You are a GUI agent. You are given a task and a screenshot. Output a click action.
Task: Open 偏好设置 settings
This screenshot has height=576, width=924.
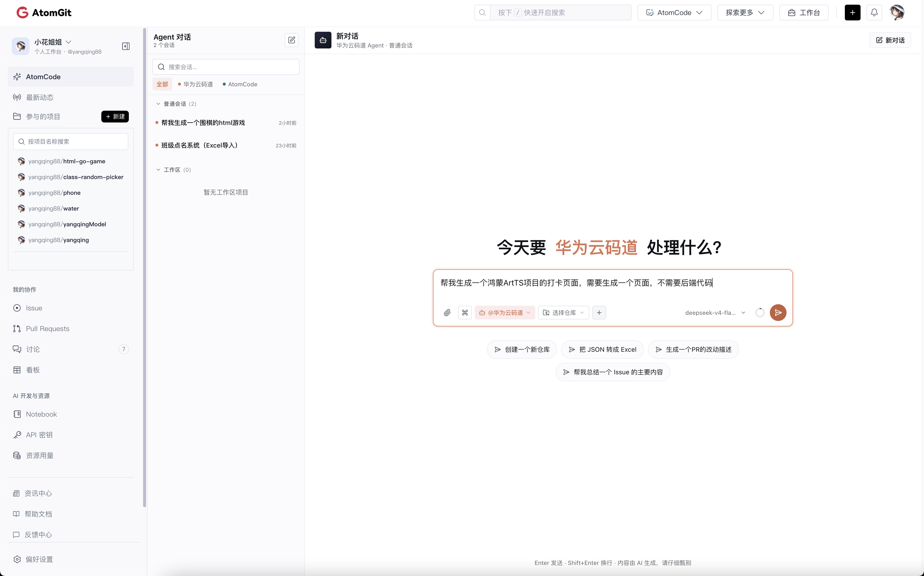[x=33, y=559]
